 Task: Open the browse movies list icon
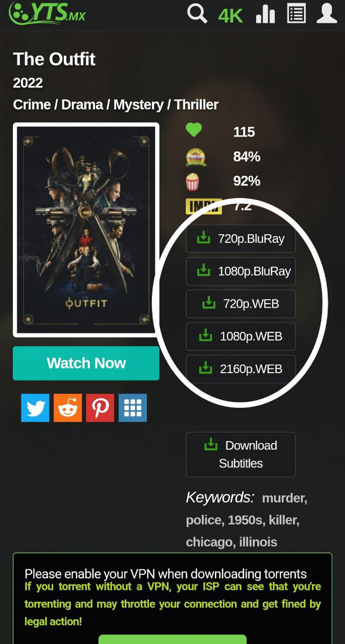coord(297,13)
